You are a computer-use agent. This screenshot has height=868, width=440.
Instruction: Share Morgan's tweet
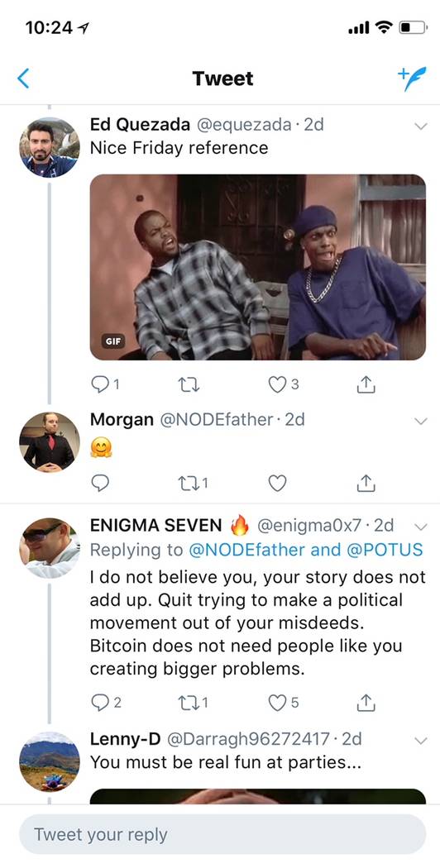pos(366,484)
